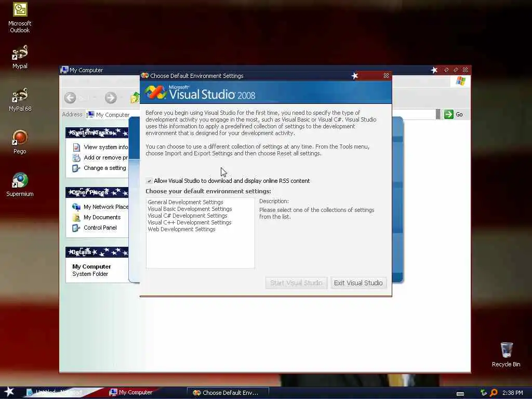Click the Control Panel icon
Image resolution: width=532 pixels, height=399 pixels.
(x=76, y=228)
